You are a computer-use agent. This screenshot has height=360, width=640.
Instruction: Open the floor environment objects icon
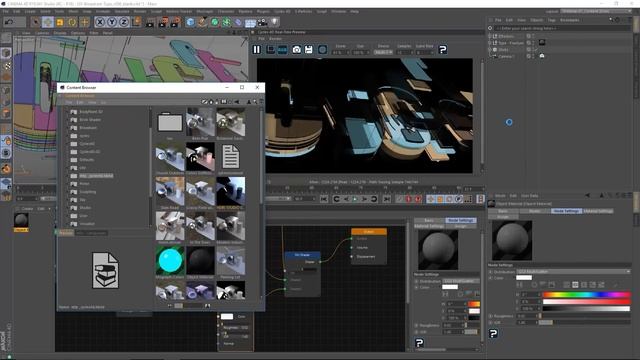pos(250,22)
